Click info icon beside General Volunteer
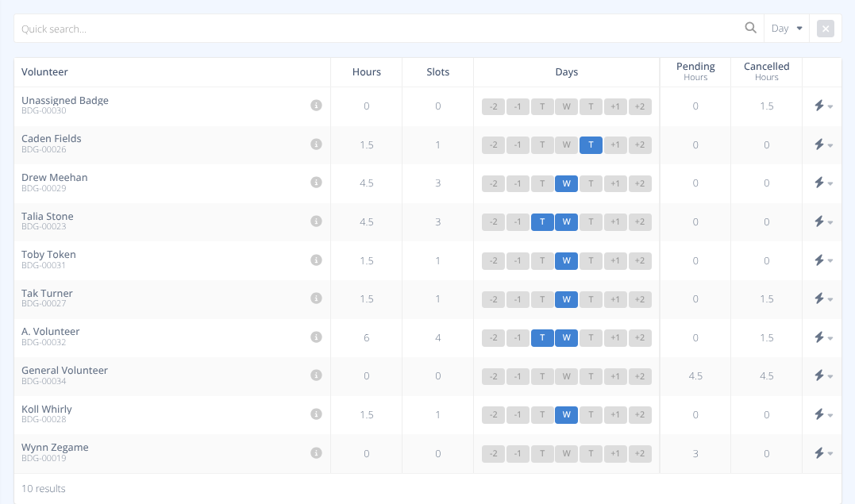The image size is (855, 504). [x=316, y=375]
